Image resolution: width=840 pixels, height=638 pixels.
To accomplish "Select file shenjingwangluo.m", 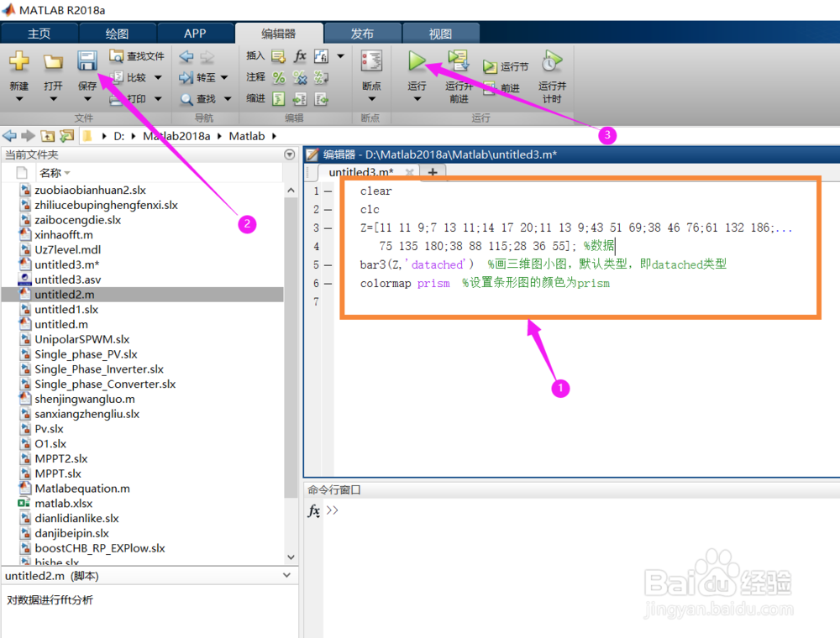I will pyautogui.click(x=85, y=399).
